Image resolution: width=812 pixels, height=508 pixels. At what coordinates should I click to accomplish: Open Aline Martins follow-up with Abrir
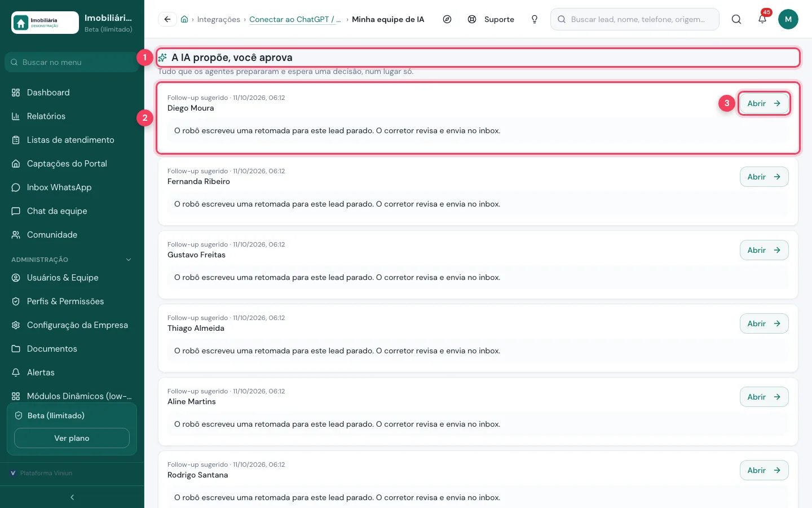pos(764,397)
